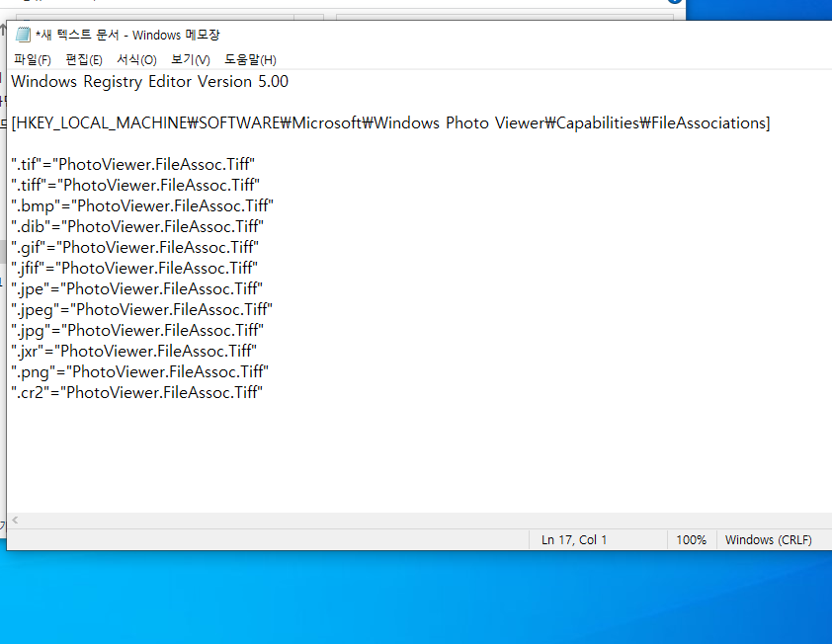
Task: Click the ".dib" association line
Action: [137, 226]
